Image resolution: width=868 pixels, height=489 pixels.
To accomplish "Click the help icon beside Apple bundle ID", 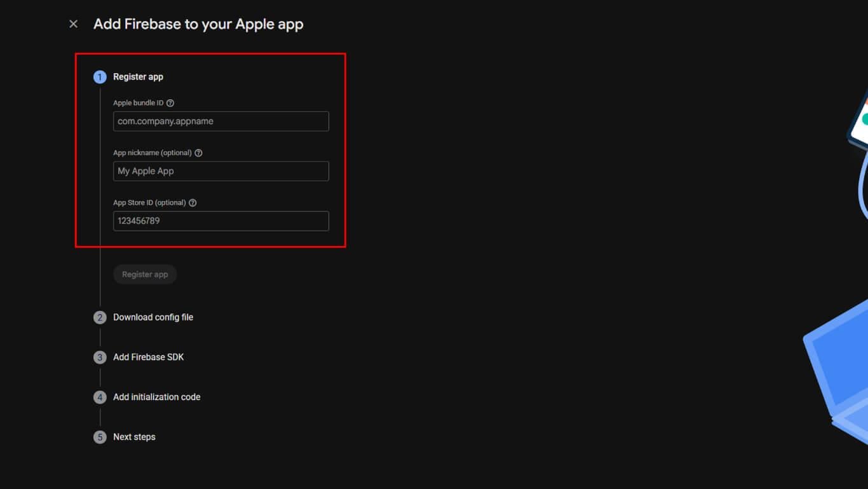I will (x=170, y=103).
